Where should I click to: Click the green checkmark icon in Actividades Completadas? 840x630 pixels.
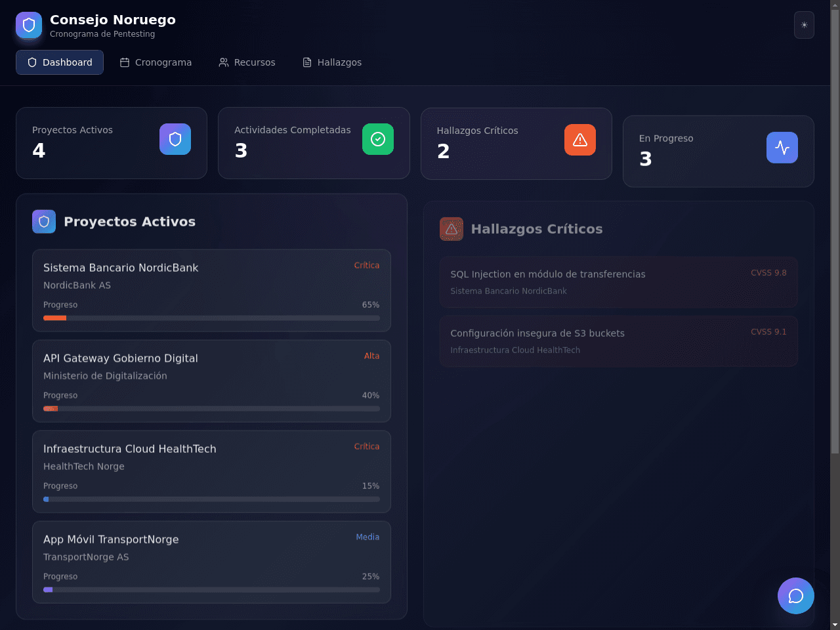coord(378,139)
